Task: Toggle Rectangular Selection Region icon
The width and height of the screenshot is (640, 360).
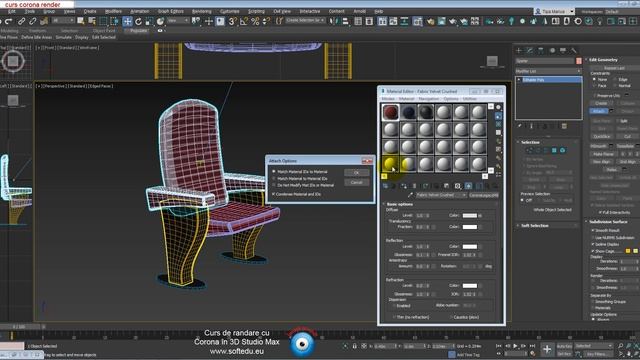Action: coord(103,21)
